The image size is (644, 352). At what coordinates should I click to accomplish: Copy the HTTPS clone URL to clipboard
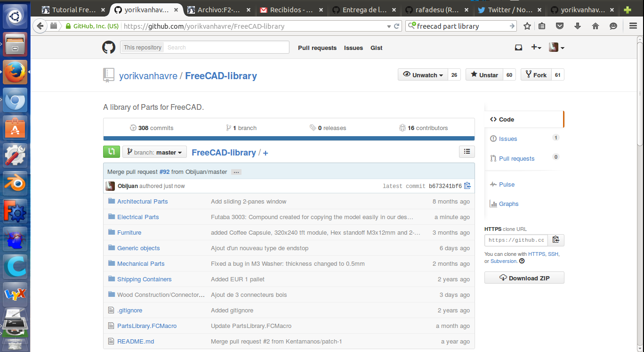click(556, 240)
